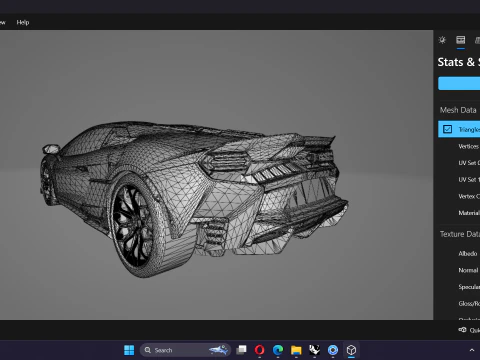Launch Opera browser from taskbar

260,350
